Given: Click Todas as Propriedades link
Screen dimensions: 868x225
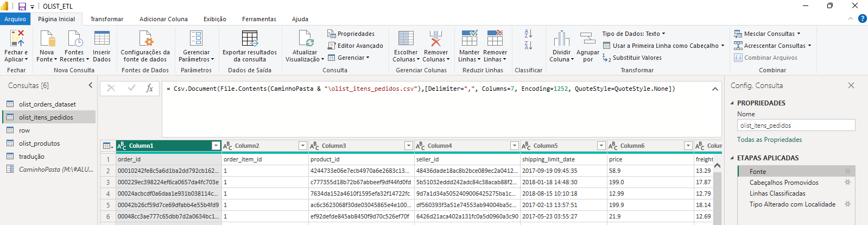Looking at the screenshot, I should [x=769, y=140].
